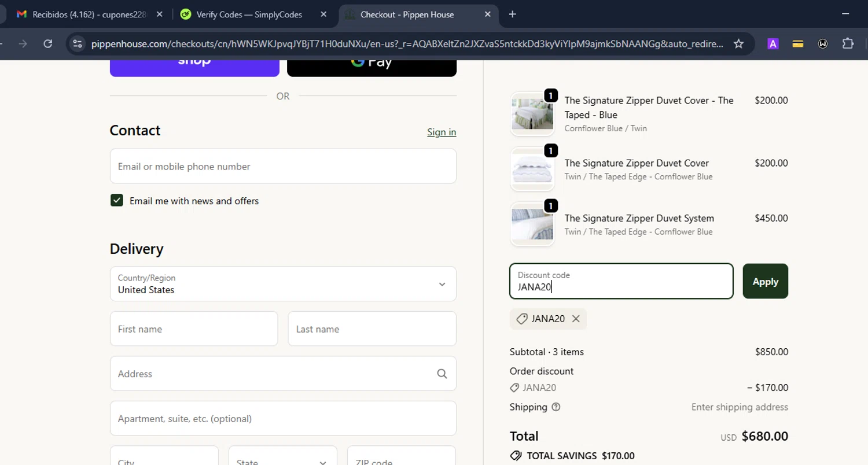The width and height of the screenshot is (868, 465).
Task: Apply the discount code
Action: (765, 282)
